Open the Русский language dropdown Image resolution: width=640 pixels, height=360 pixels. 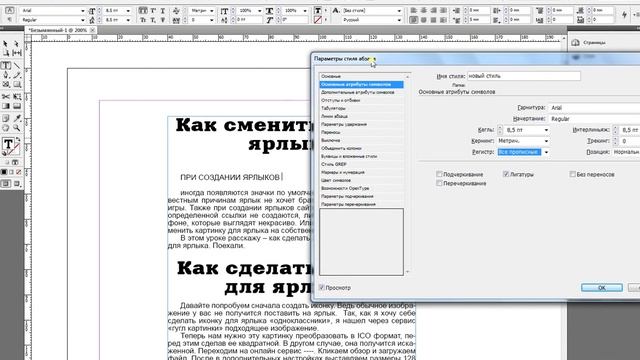pyautogui.click(x=399, y=20)
